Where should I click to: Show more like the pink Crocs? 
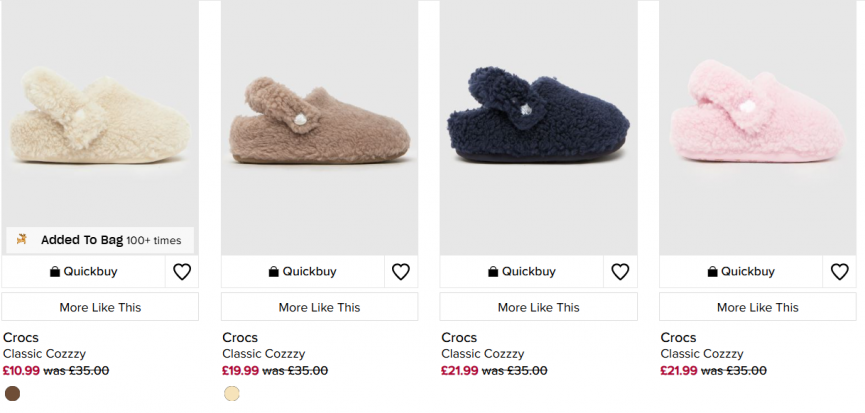tap(757, 307)
